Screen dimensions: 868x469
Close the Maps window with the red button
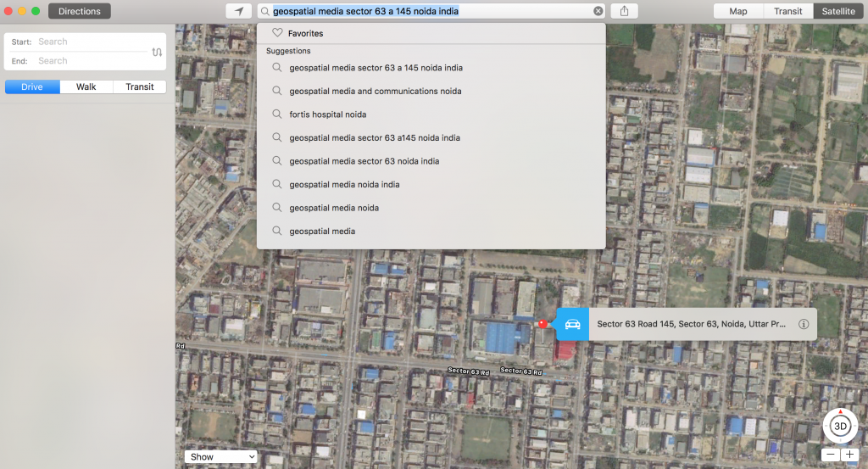(8, 11)
